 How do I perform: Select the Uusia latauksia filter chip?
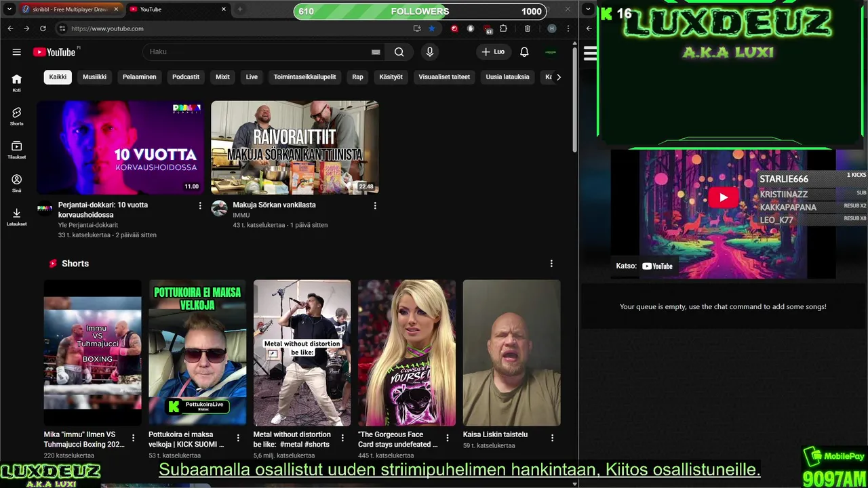(507, 77)
